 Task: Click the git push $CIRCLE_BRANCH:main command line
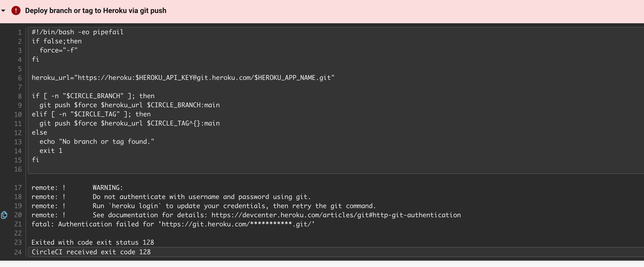129,105
